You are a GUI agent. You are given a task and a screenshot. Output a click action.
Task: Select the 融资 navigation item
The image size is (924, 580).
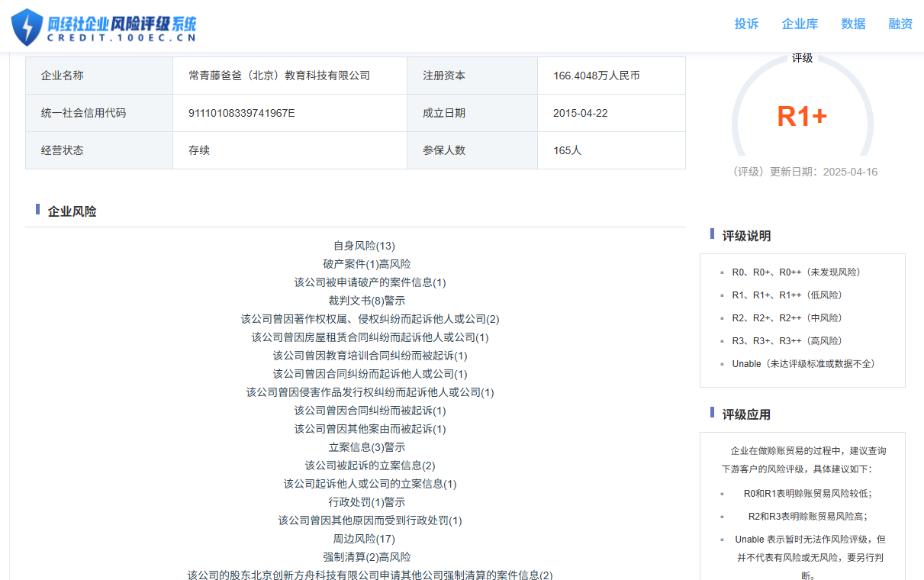[x=900, y=24]
